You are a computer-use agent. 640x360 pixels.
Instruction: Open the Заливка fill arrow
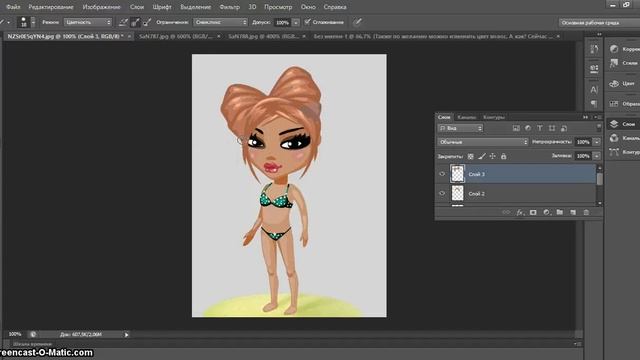pos(597,156)
